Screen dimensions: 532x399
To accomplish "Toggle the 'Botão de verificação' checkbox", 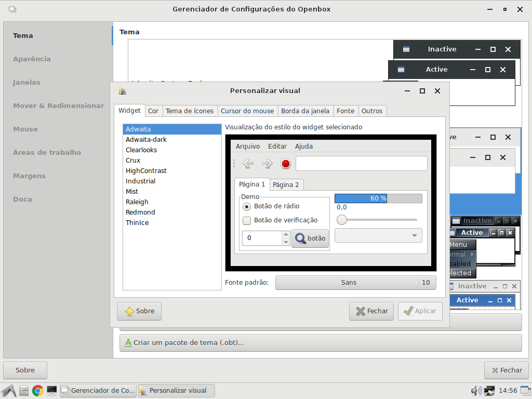I will point(247,220).
